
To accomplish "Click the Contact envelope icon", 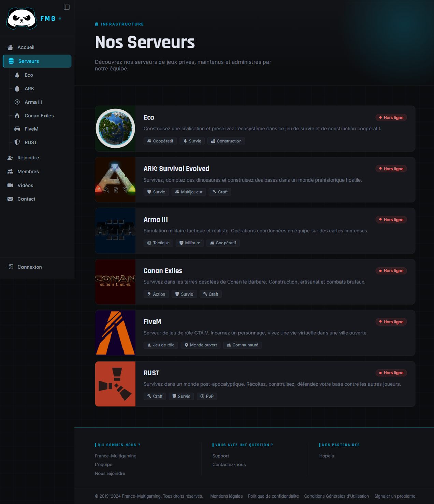I will click(x=10, y=199).
